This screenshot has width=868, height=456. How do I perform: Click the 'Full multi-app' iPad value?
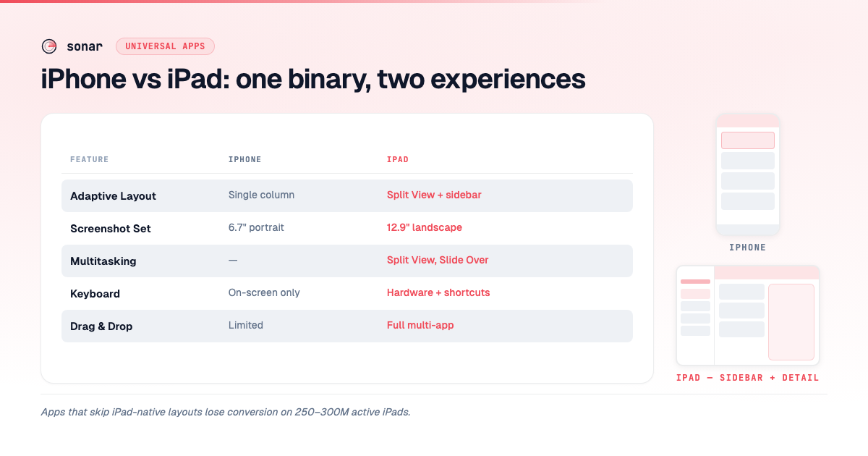420,326
